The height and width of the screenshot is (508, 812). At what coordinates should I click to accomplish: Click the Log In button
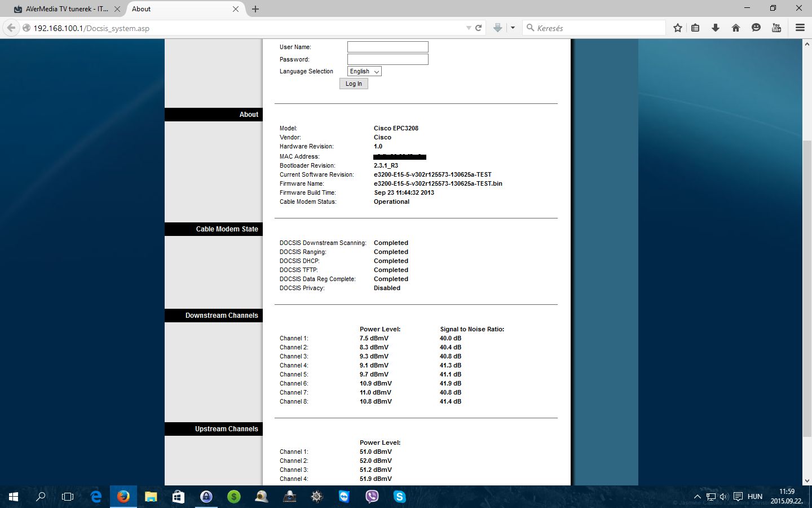click(x=354, y=84)
